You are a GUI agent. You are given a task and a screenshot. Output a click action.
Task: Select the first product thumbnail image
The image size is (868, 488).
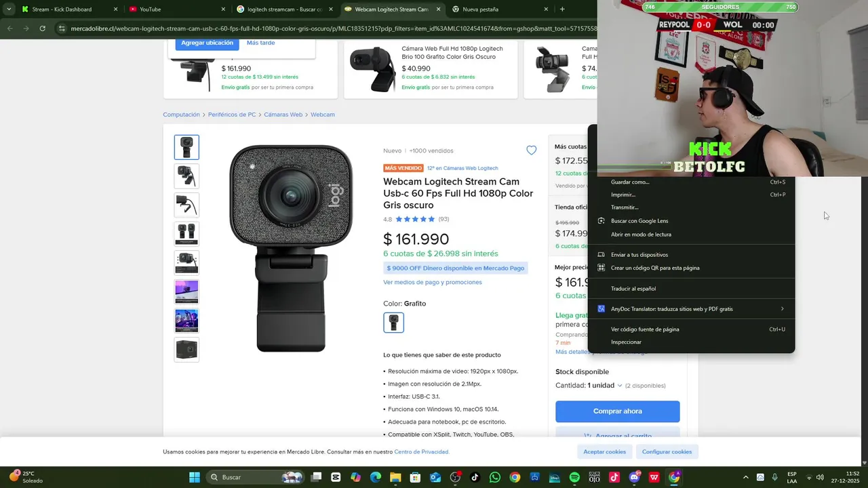[x=186, y=147]
